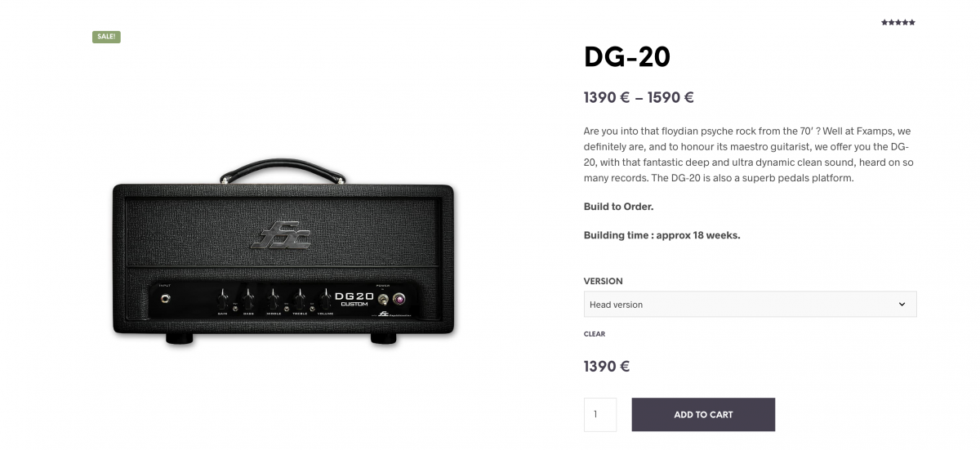
Task: Click the DG-20 product title
Action: (627, 57)
